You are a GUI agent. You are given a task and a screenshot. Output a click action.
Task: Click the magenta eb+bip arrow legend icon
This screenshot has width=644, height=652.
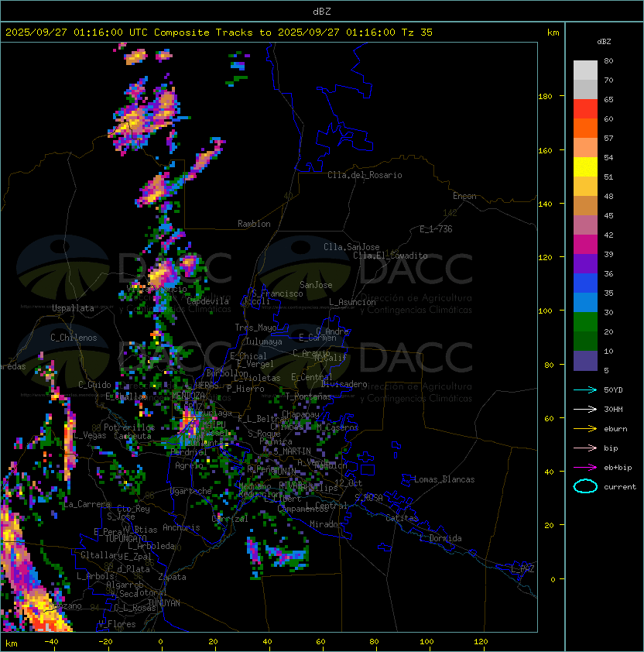(x=585, y=468)
